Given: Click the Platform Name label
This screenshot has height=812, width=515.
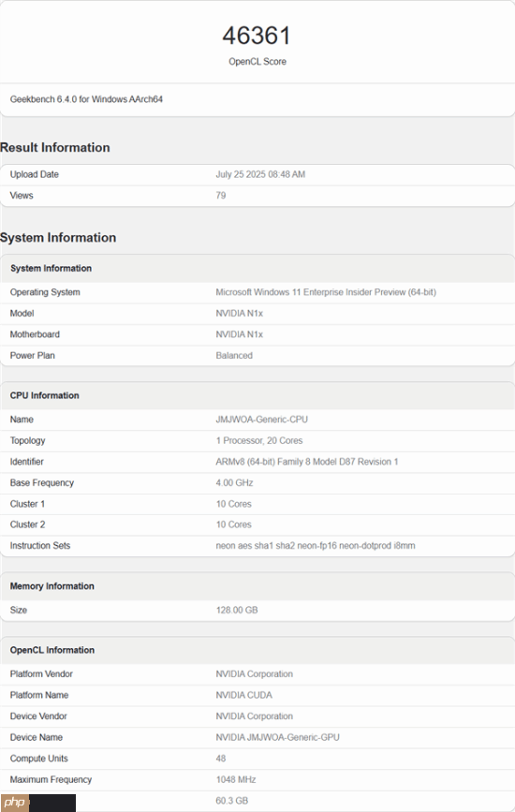Looking at the screenshot, I should (x=39, y=695).
